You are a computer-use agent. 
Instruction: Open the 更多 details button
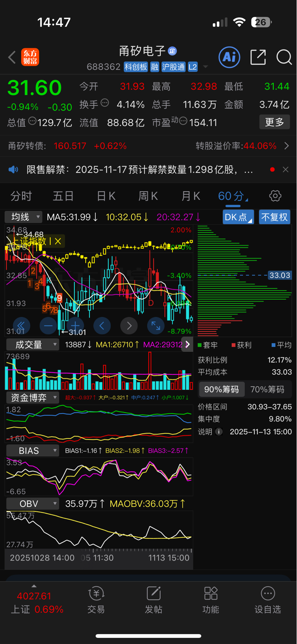point(275,122)
